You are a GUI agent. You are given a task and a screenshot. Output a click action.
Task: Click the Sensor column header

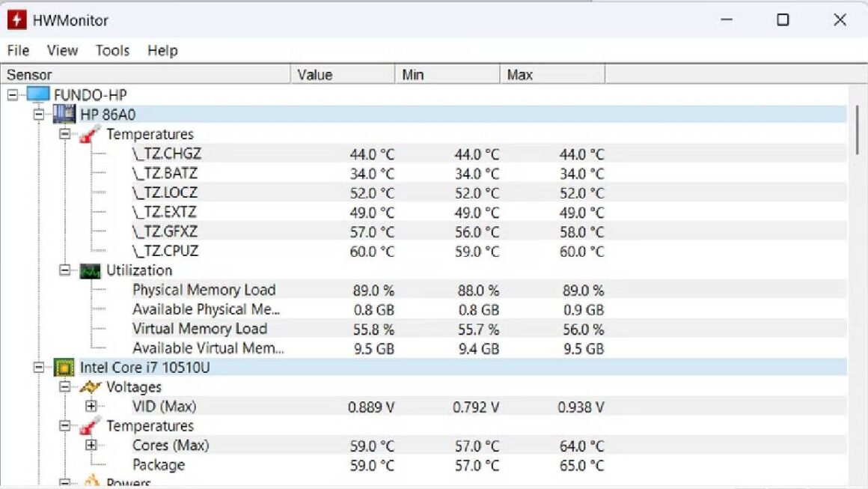coord(146,75)
